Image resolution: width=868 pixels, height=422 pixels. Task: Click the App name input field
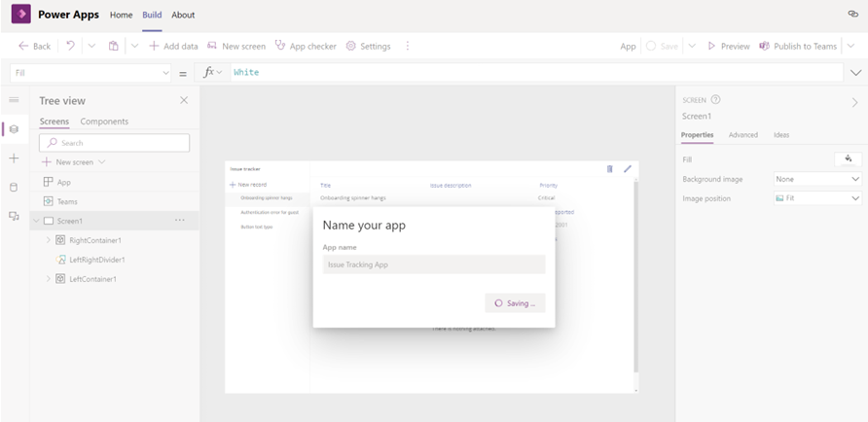434,264
